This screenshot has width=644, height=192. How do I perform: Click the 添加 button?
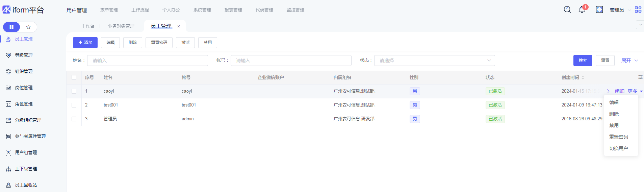tap(85, 43)
